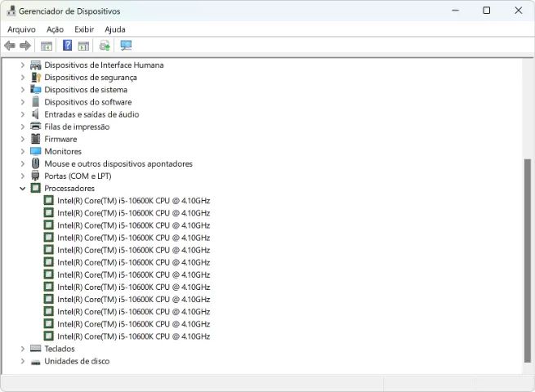Viewport: 535px width, 392px height.
Task: Select Entradas e saídas de áudio label
Action: click(x=91, y=114)
